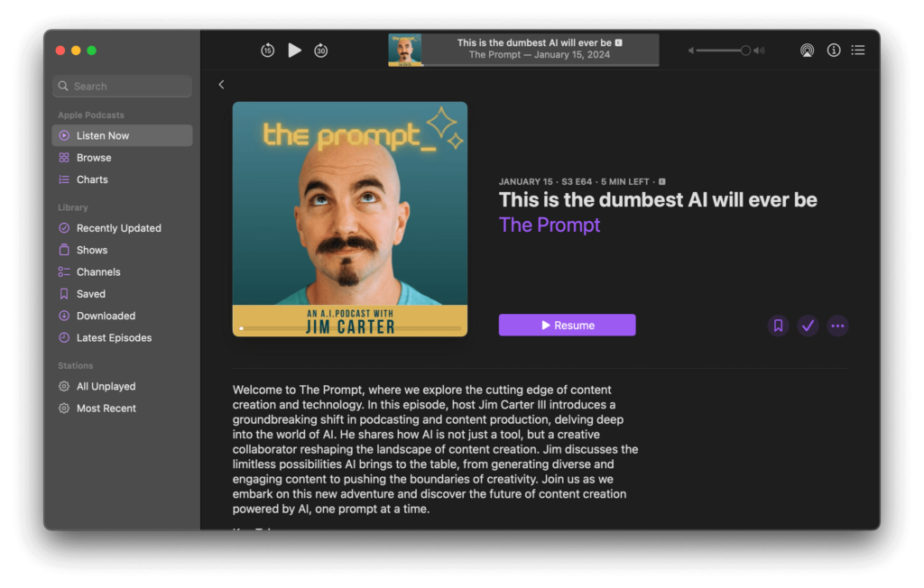Open the Up Next queue list icon
Screen dimensions: 924x588
click(858, 51)
